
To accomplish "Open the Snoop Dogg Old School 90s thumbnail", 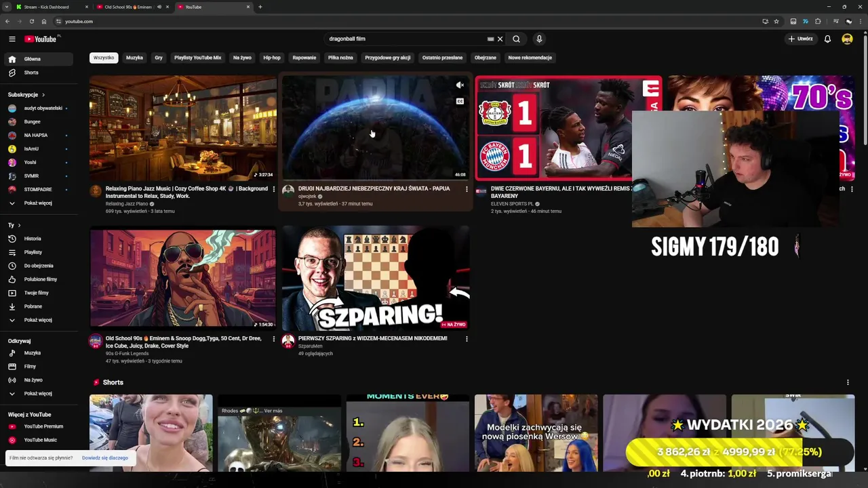I will coord(183,278).
